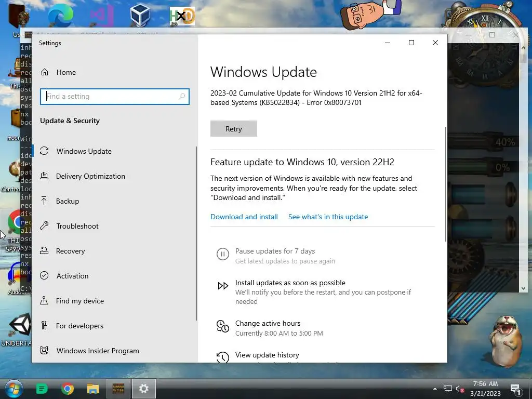532x399 pixels.
Task: Click the Settings gear taskbar button
Action: 143,389
